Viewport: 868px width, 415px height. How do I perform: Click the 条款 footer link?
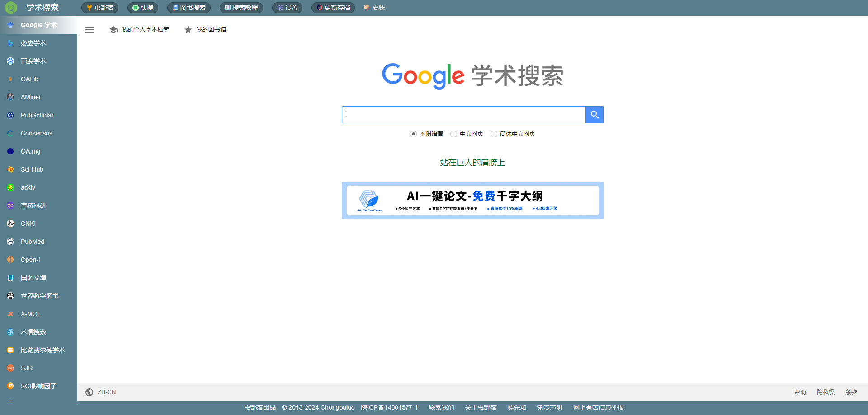click(851, 392)
